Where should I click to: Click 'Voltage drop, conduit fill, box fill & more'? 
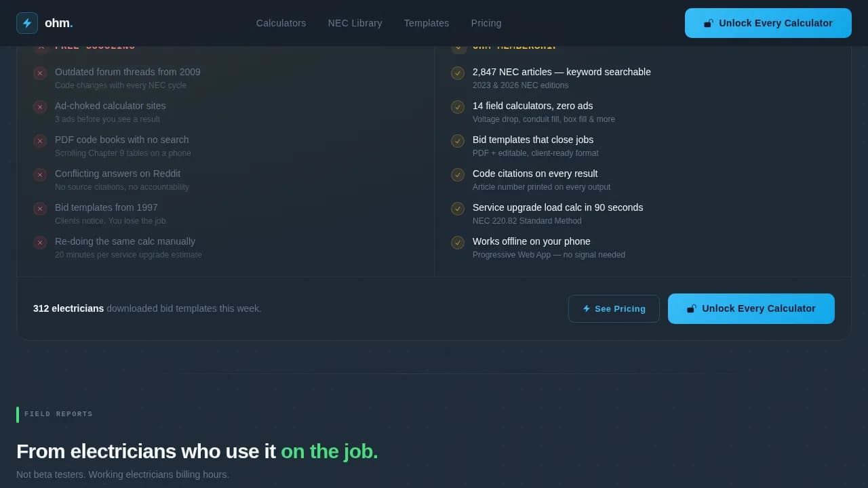(544, 119)
